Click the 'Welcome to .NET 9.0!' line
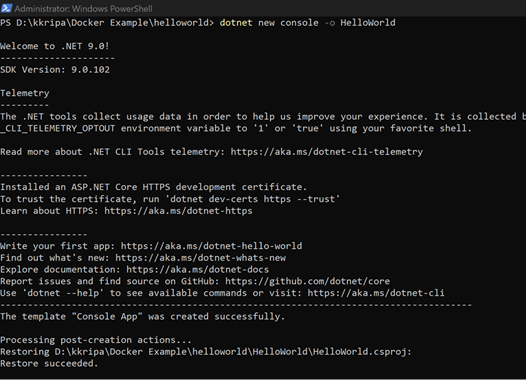Image resolution: width=526 pixels, height=380 pixels. pos(55,46)
